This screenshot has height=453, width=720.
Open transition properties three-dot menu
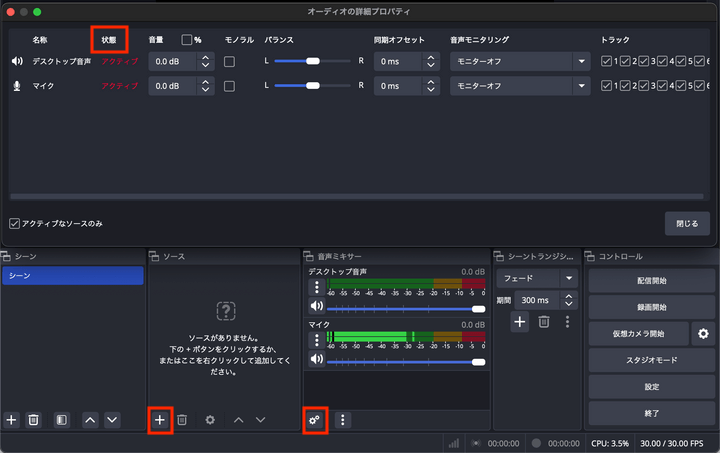click(568, 321)
